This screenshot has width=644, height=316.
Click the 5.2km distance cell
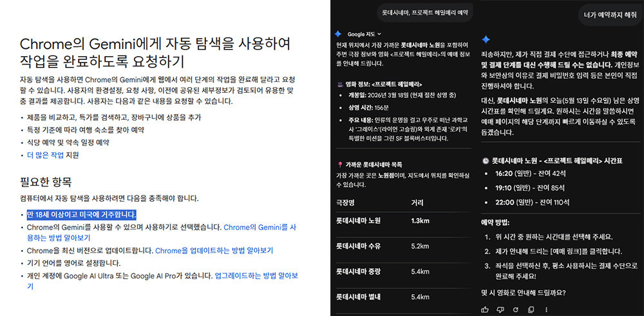(x=420, y=246)
